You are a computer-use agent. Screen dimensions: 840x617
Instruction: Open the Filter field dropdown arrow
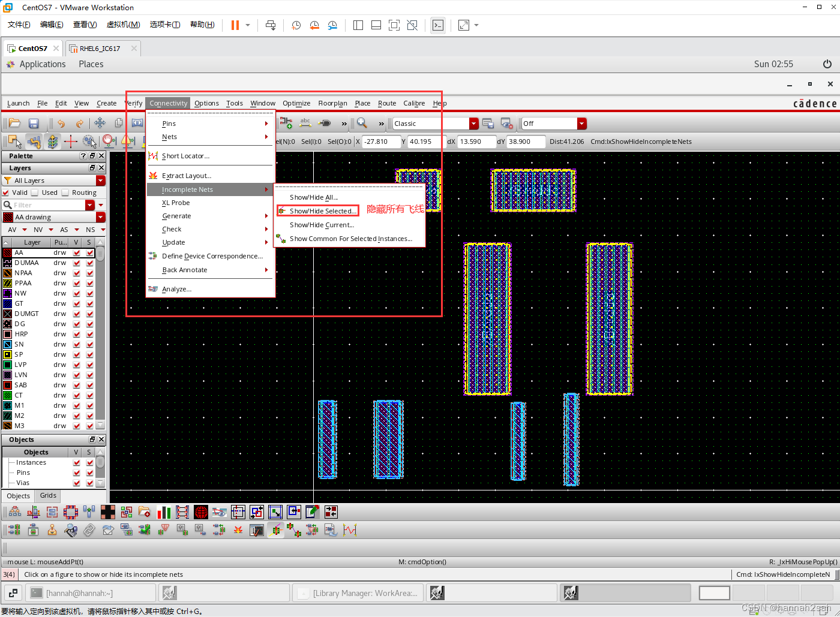(90, 205)
